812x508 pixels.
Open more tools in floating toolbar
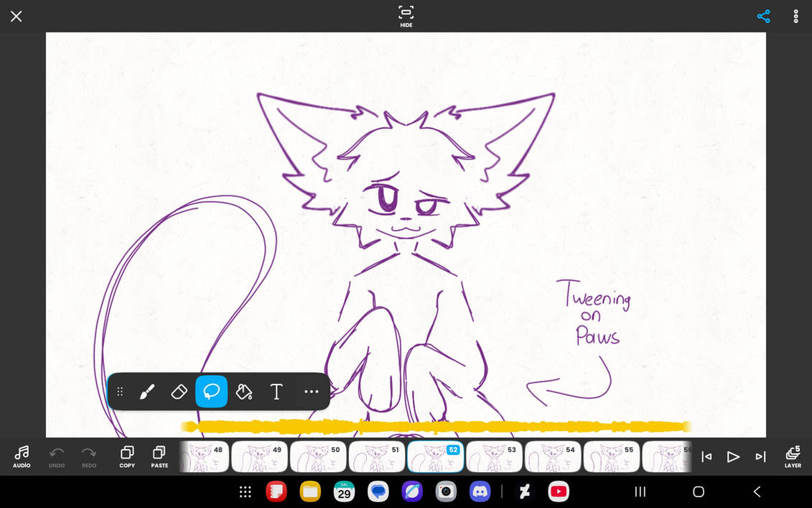coord(312,392)
